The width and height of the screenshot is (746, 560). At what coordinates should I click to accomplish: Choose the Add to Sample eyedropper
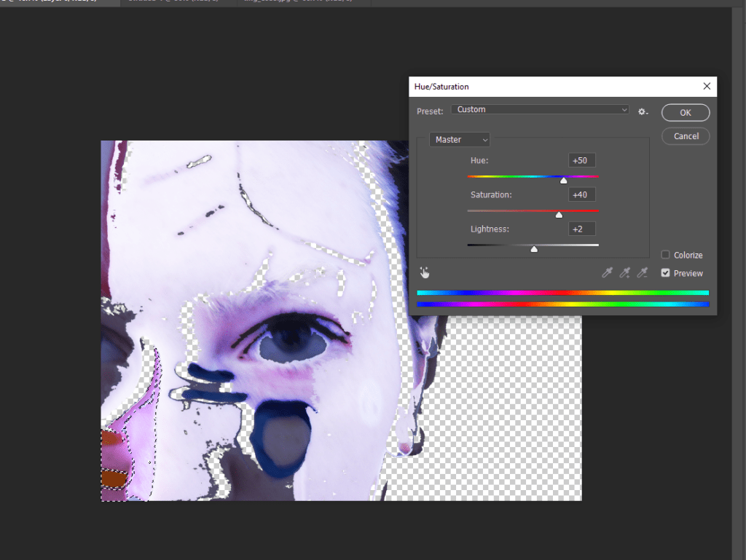[624, 272]
